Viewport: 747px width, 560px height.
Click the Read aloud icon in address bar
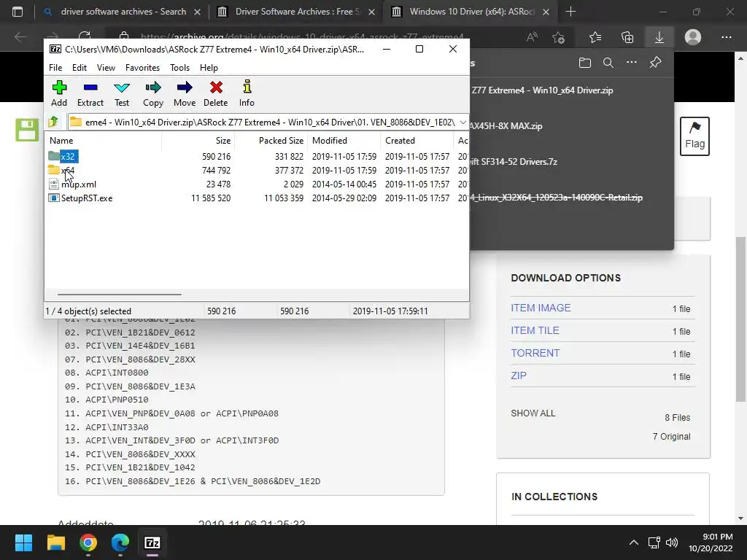point(532,37)
